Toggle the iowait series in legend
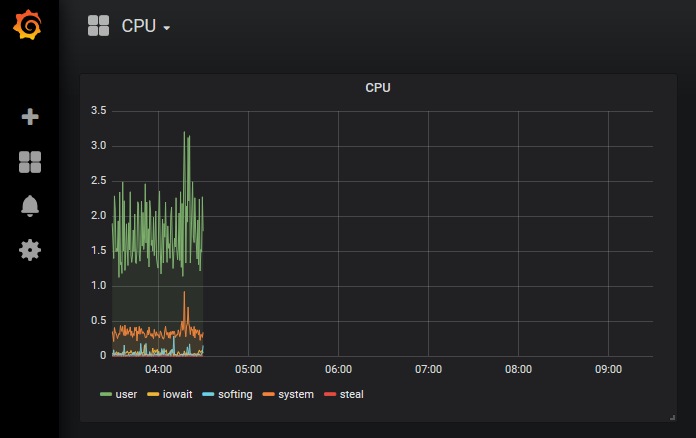Screen dimensions: 696x438 178,395
